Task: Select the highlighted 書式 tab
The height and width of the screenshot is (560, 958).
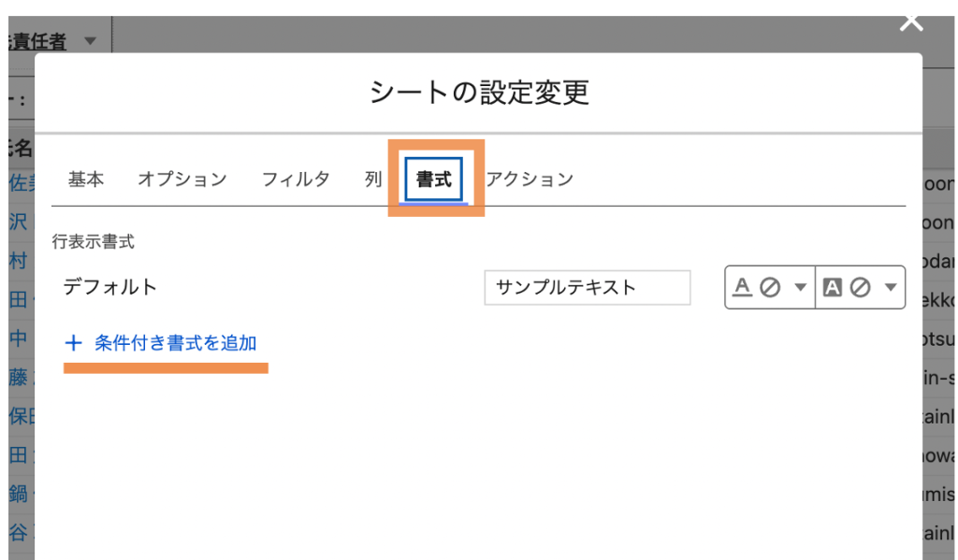Action: [434, 179]
